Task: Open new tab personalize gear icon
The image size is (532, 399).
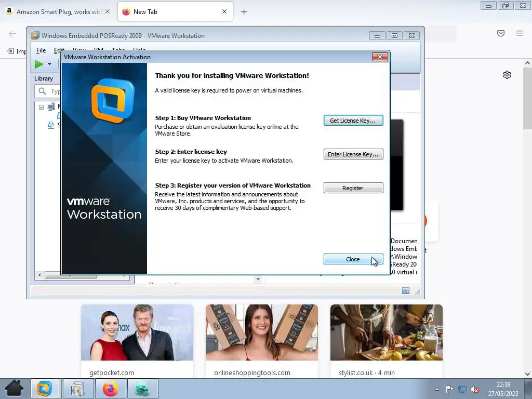Action: [507, 75]
